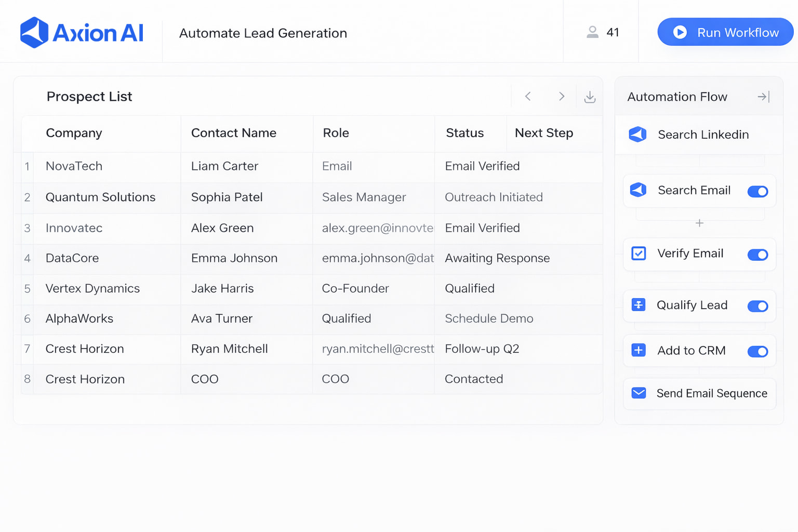Open the Qualify Lead step icon
The height and width of the screenshot is (532, 798).
[x=637, y=305]
